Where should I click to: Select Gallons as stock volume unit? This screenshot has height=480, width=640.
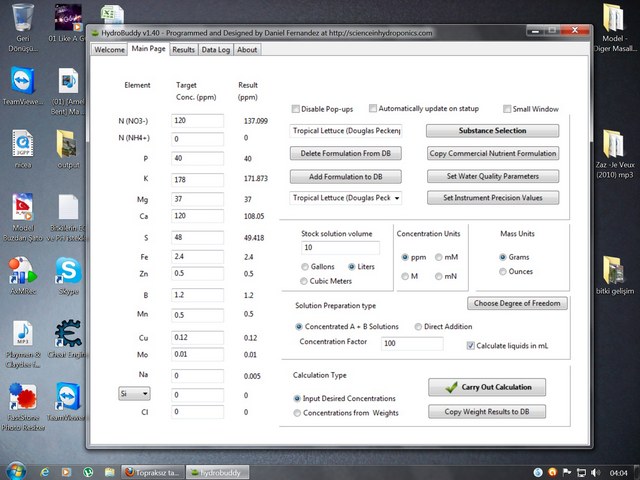click(x=304, y=267)
